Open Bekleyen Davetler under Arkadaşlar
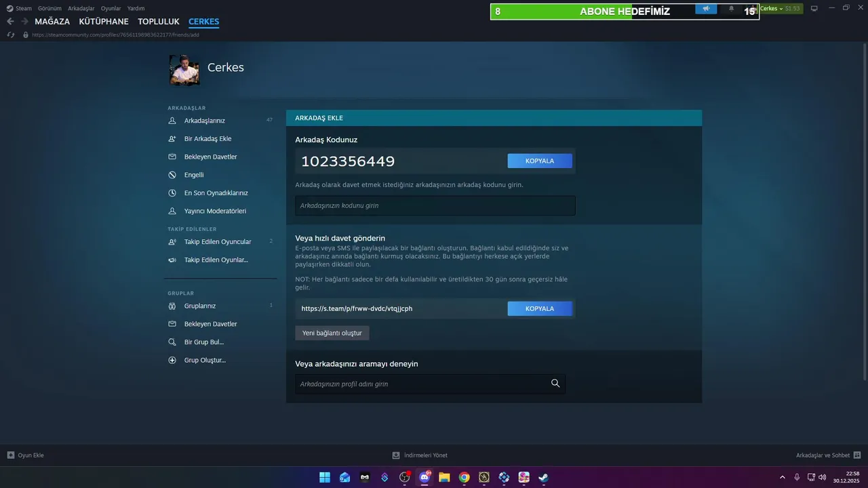This screenshot has height=488, width=868. (211, 157)
